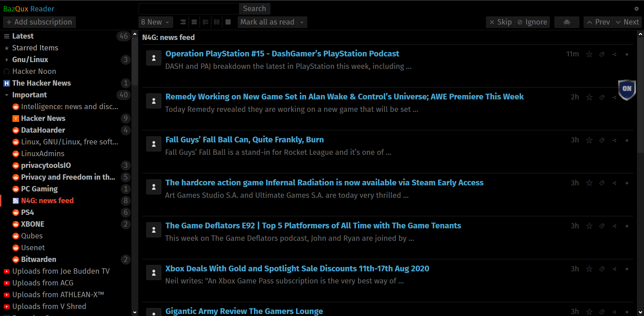Screen dimensions: 644x316
Task: Switch to the mosaic grid view icon
Action: (x=217, y=22)
